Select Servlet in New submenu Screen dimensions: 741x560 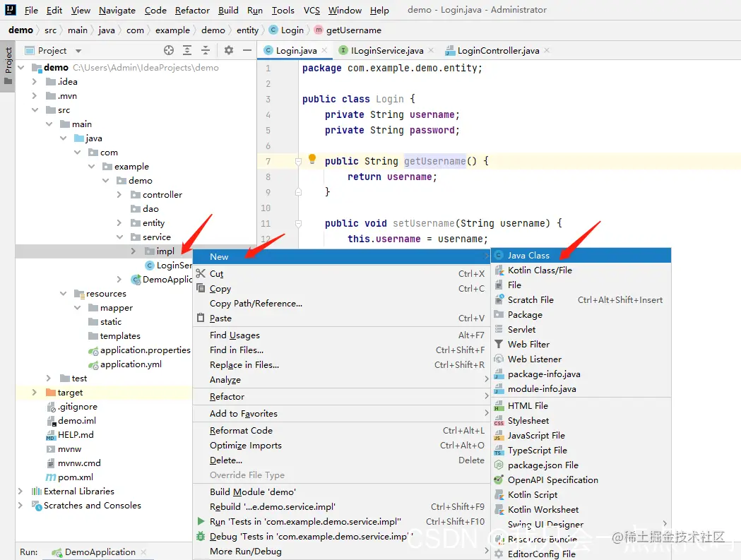(581, 329)
